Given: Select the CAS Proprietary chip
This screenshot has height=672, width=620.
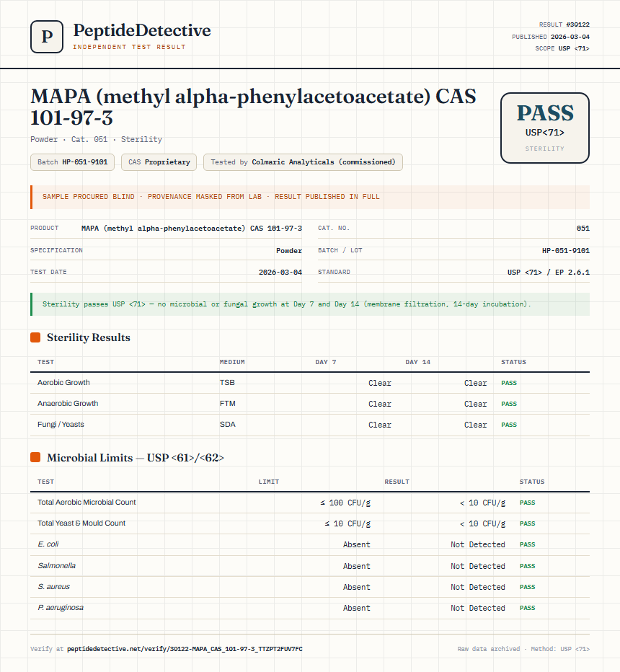Looking at the screenshot, I should pos(159,162).
